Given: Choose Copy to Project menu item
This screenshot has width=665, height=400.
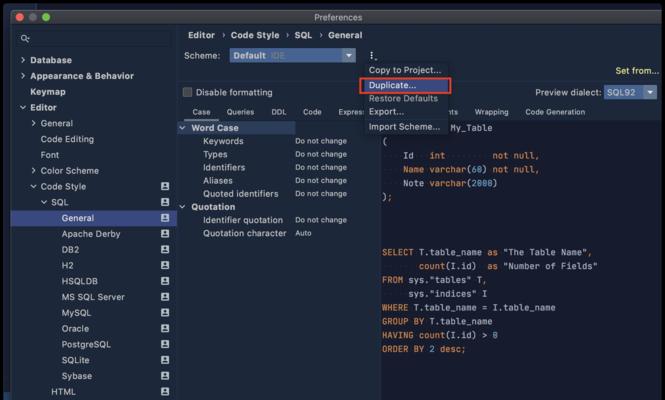Looking at the screenshot, I should pos(405,70).
